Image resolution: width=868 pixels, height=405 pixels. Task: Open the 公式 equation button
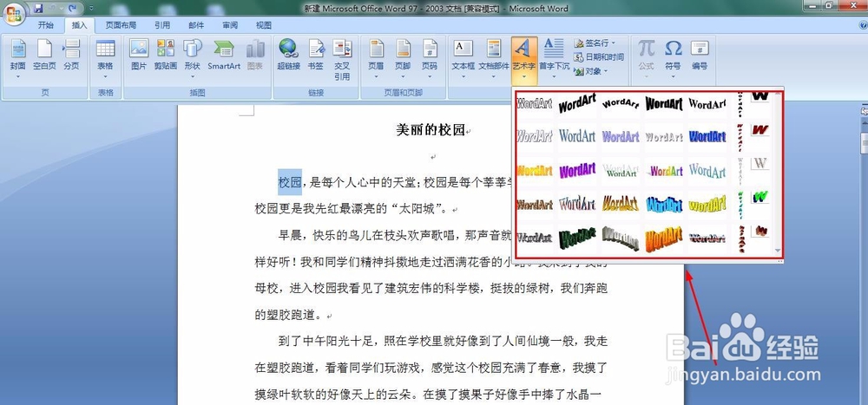(x=646, y=58)
